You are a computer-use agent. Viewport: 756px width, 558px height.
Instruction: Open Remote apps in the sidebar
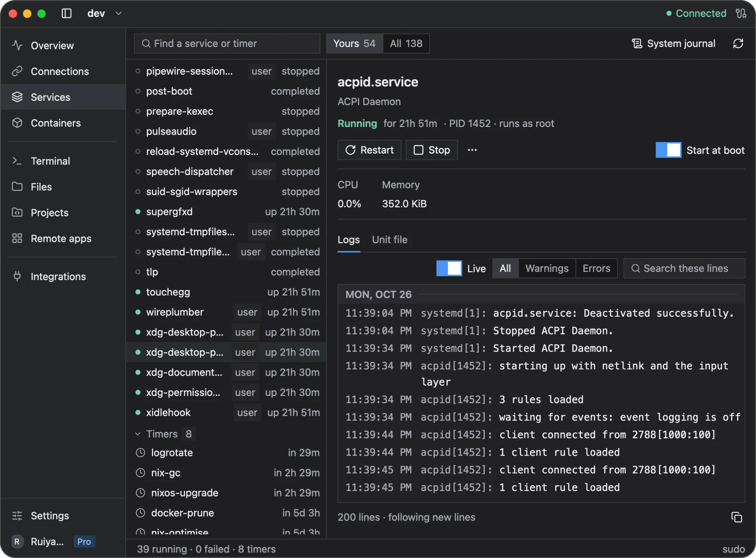click(63, 238)
